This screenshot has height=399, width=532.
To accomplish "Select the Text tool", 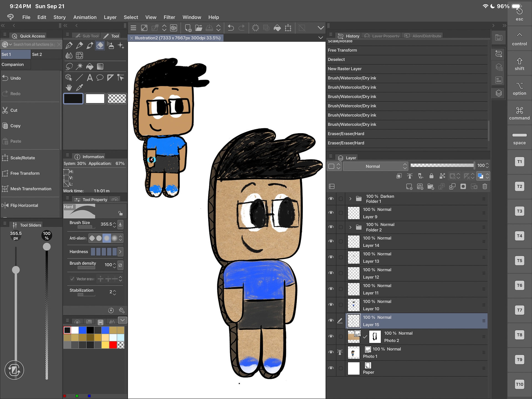I will tap(90, 78).
